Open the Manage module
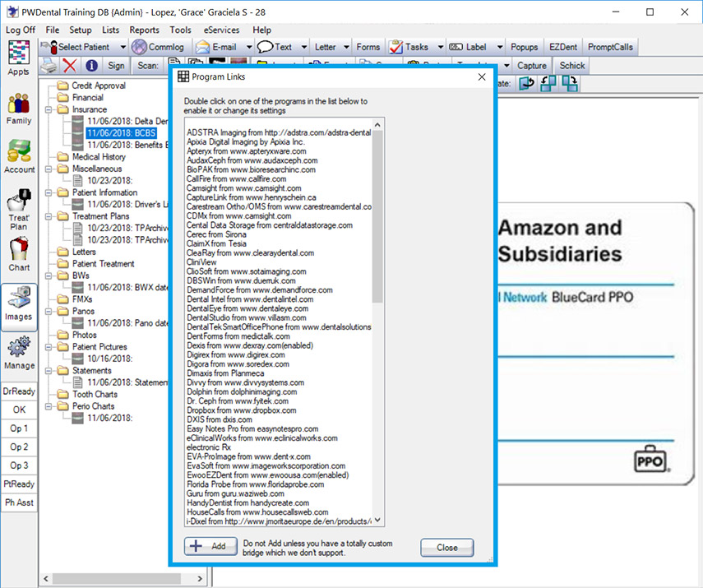This screenshot has width=703, height=588. [x=19, y=353]
